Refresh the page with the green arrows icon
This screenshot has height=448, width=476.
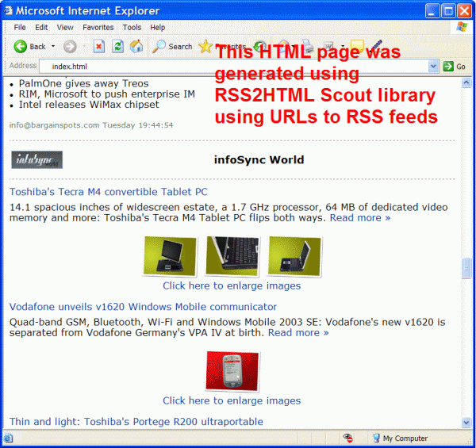117,47
